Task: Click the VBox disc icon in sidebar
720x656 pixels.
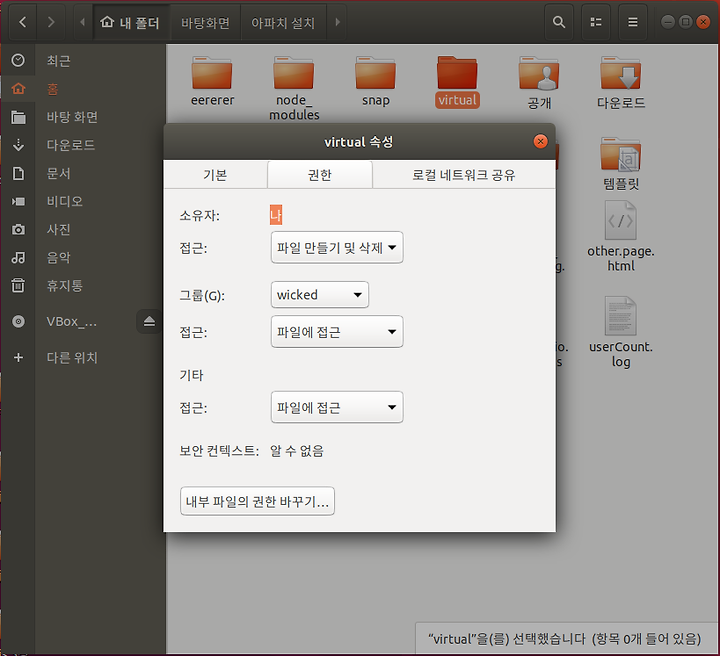Action: tap(18, 321)
